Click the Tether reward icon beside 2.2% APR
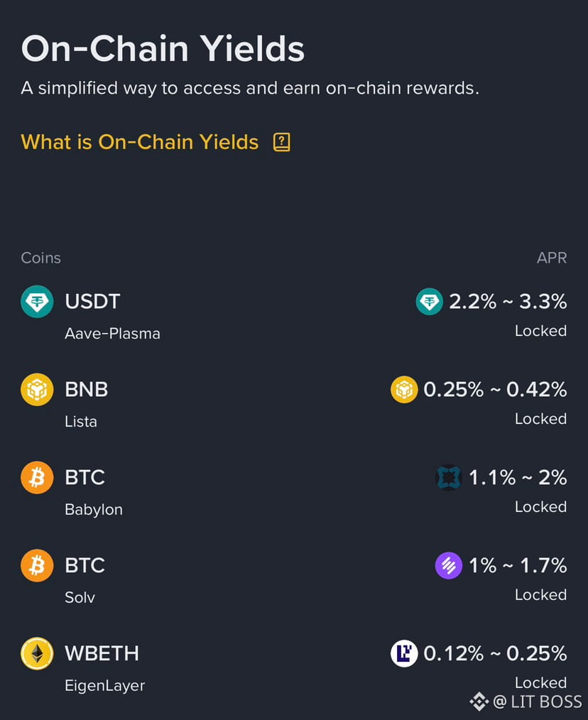 429,302
